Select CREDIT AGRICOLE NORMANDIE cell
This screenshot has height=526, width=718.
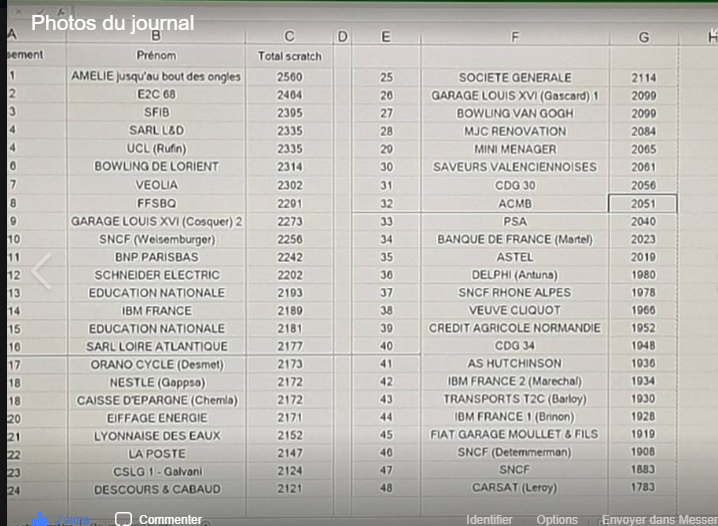coord(515,328)
